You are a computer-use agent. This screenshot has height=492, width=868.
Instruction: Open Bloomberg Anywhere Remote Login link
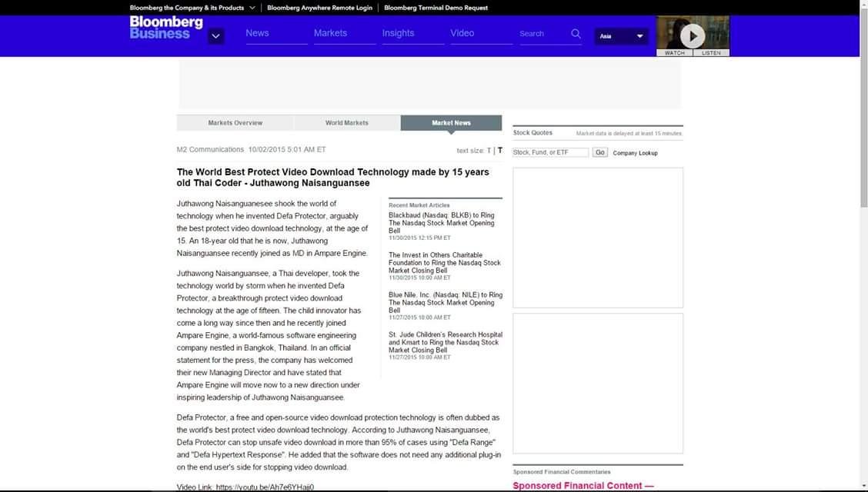[x=319, y=8]
